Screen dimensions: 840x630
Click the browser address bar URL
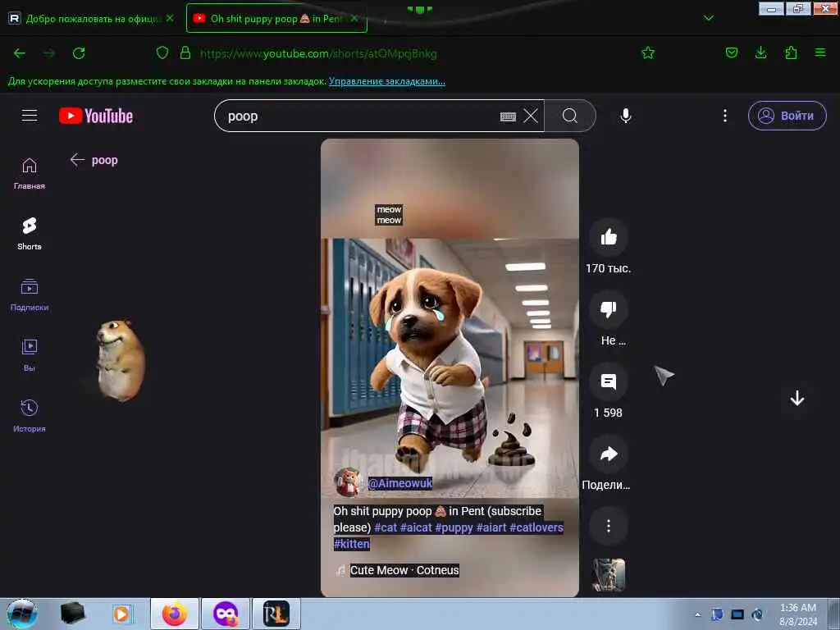pyautogui.click(x=318, y=53)
